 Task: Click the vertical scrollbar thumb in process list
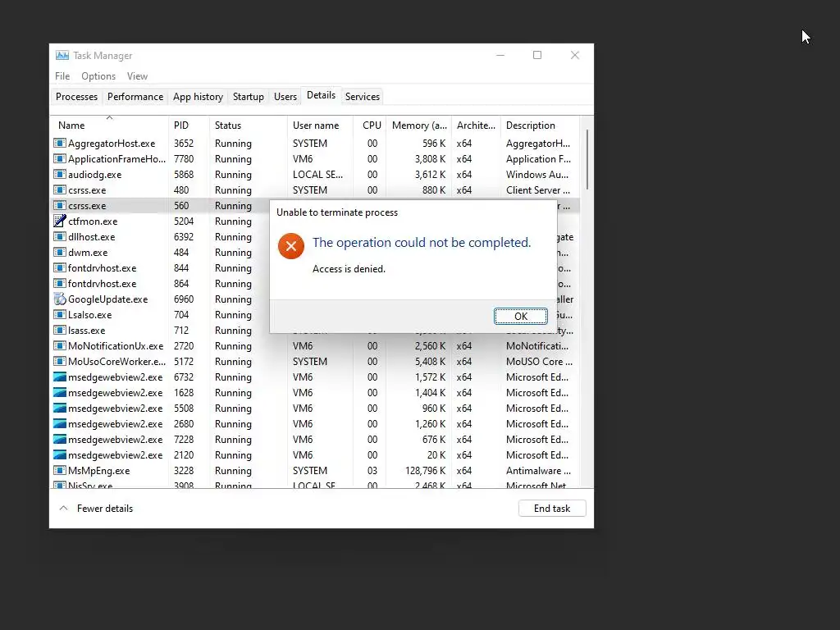point(587,159)
